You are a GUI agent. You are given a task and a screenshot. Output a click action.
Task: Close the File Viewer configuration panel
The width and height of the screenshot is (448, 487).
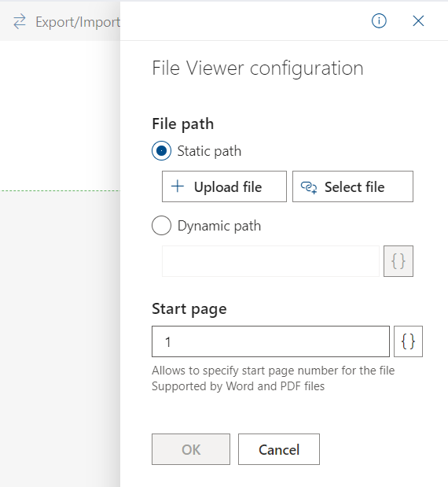click(418, 21)
